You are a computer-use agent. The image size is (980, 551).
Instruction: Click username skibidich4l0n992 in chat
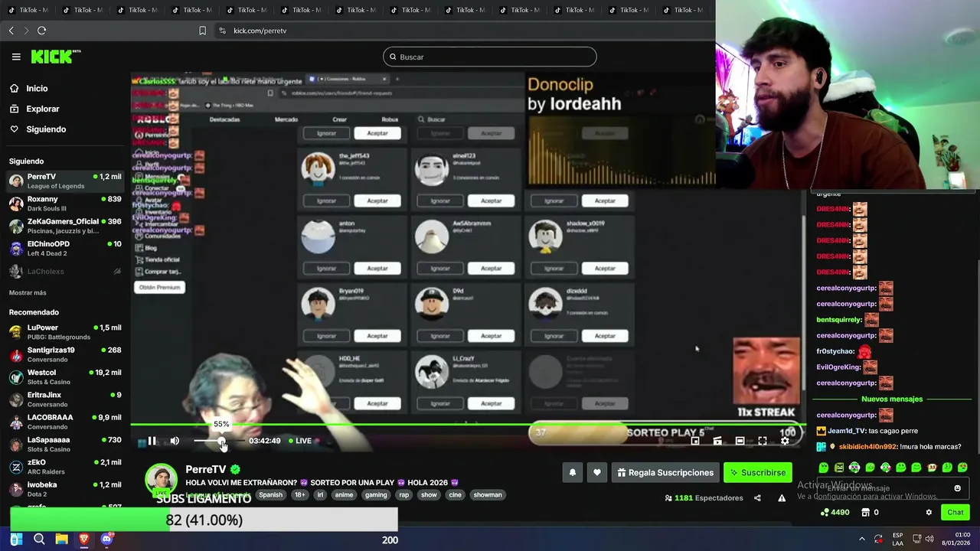point(867,447)
